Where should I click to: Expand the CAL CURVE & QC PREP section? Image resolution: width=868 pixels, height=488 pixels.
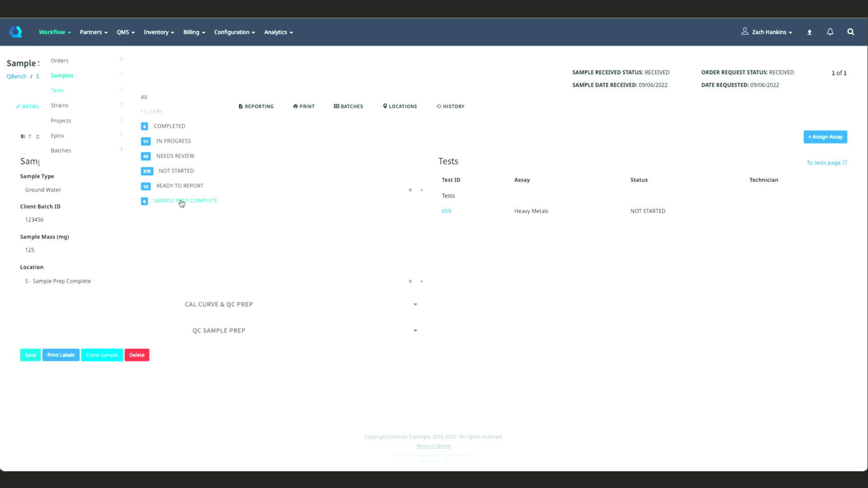click(x=415, y=304)
